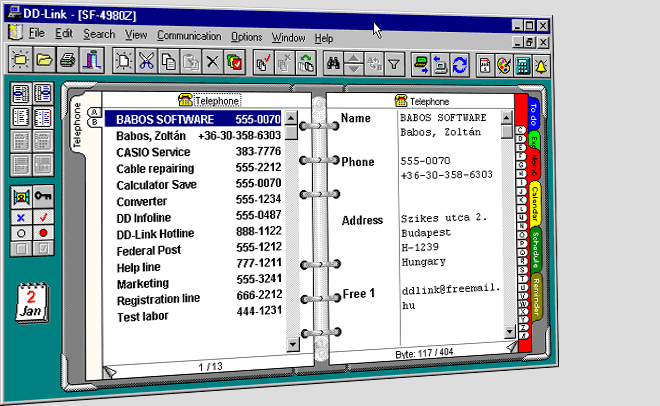This screenshot has height=406, width=660.
Task: Click the printer icon in the toolbar
Action: pyautogui.click(x=68, y=61)
